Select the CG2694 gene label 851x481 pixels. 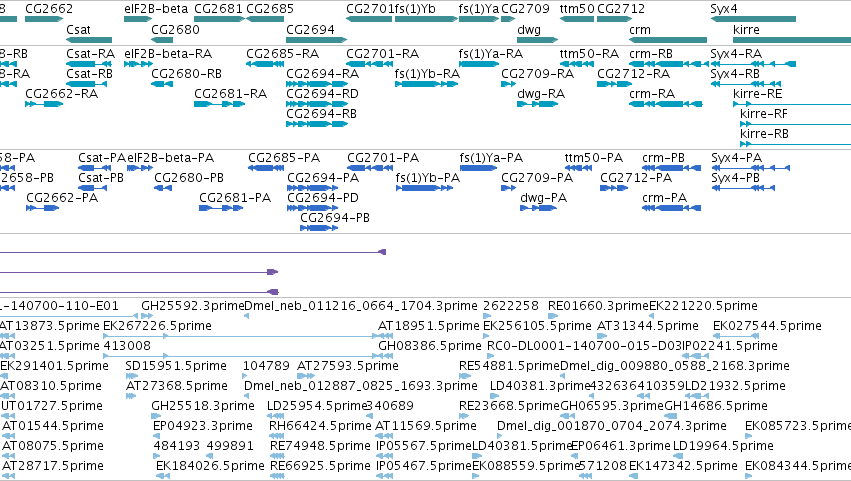click(310, 30)
